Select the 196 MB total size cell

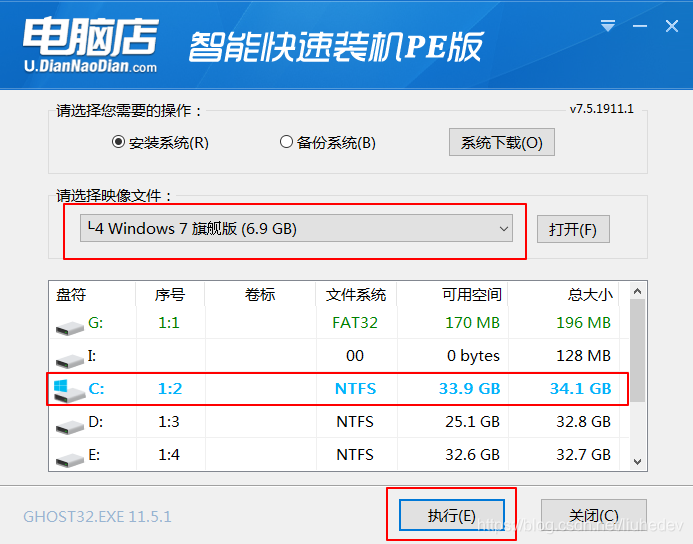point(583,323)
